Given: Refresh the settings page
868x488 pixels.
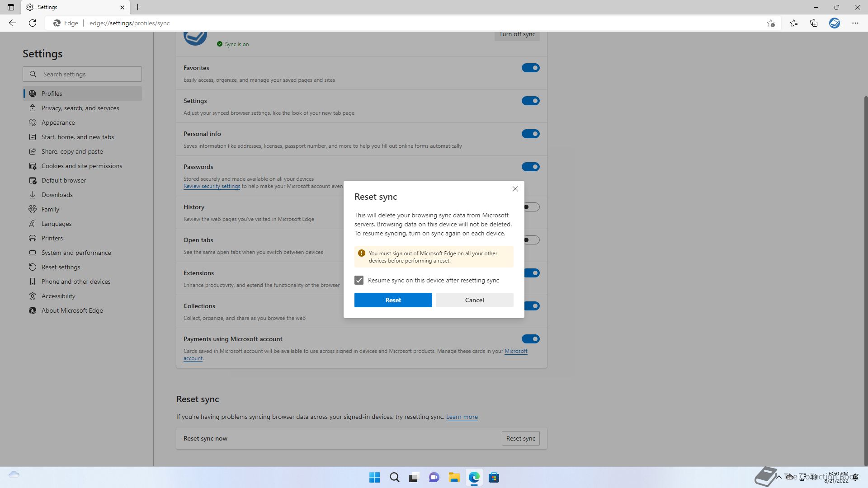Looking at the screenshot, I should click(x=33, y=23).
